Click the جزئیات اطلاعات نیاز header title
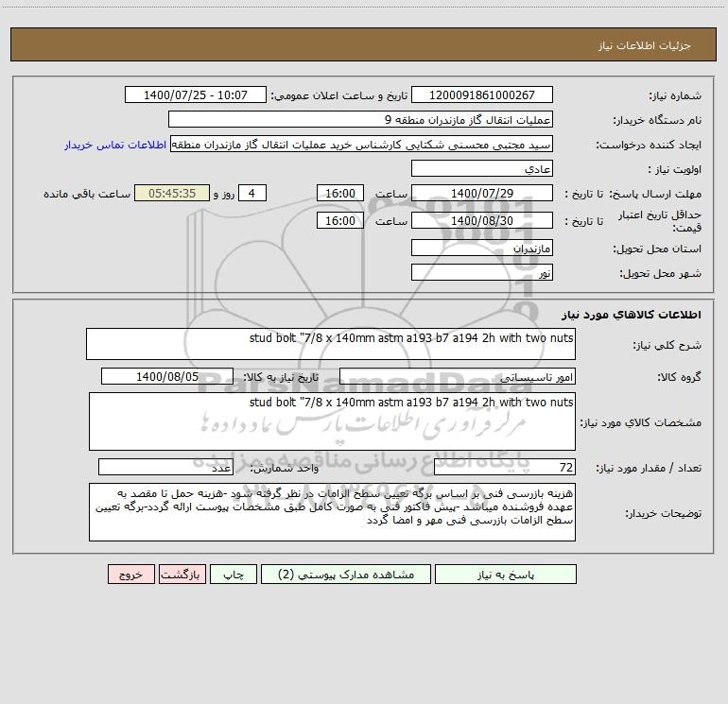 [x=645, y=45]
